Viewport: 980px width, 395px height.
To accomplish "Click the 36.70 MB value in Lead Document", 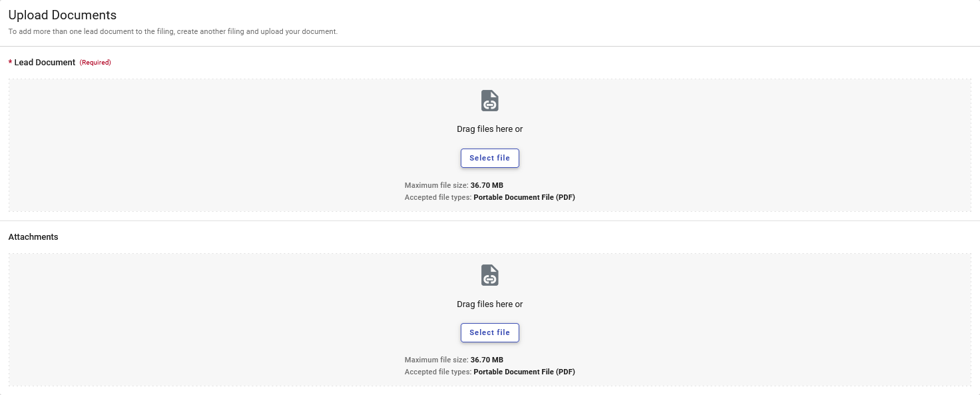I will click(487, 185).
